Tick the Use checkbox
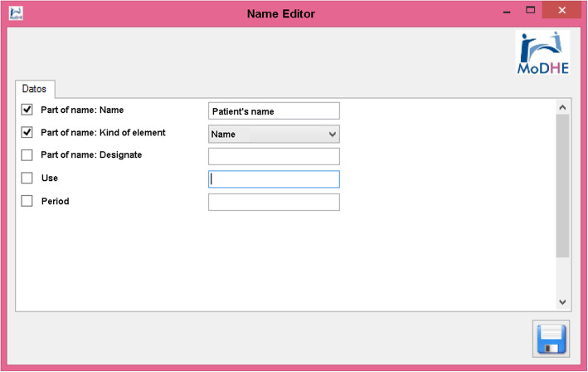The width and height of the screenshot is (588, 372). pos(27,178)
